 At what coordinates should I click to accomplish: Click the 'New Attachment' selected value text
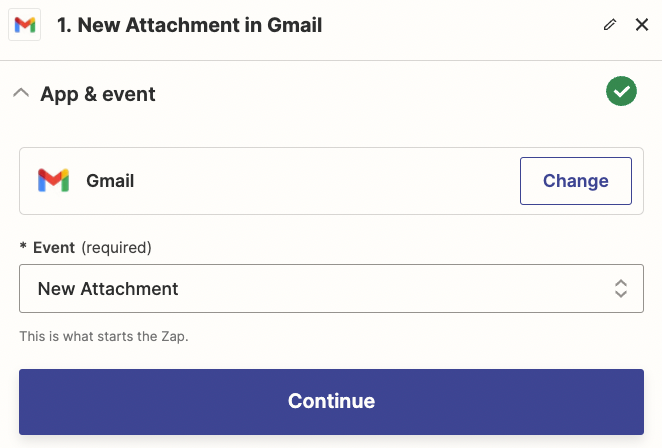(108, 289)
